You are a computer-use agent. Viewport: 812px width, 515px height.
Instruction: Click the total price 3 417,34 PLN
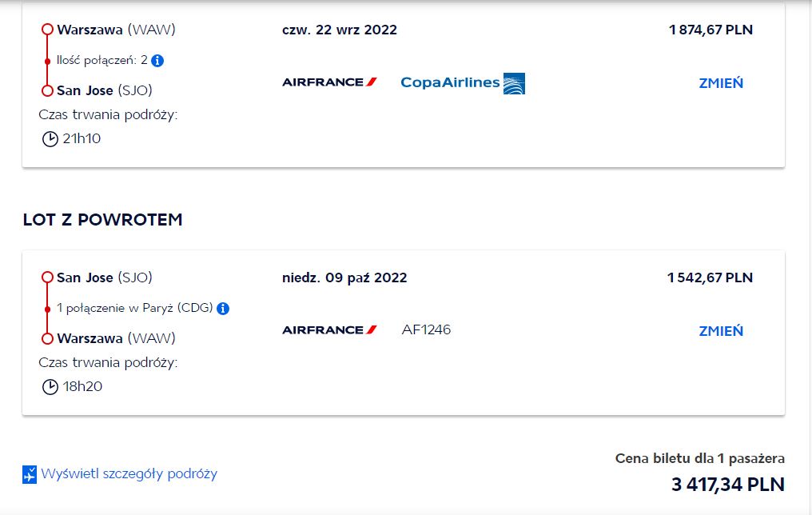[728, 485]
